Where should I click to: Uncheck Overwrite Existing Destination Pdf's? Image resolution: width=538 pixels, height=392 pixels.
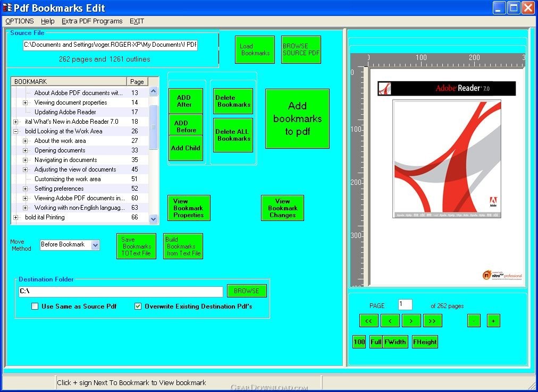click(x=138, y=306)
